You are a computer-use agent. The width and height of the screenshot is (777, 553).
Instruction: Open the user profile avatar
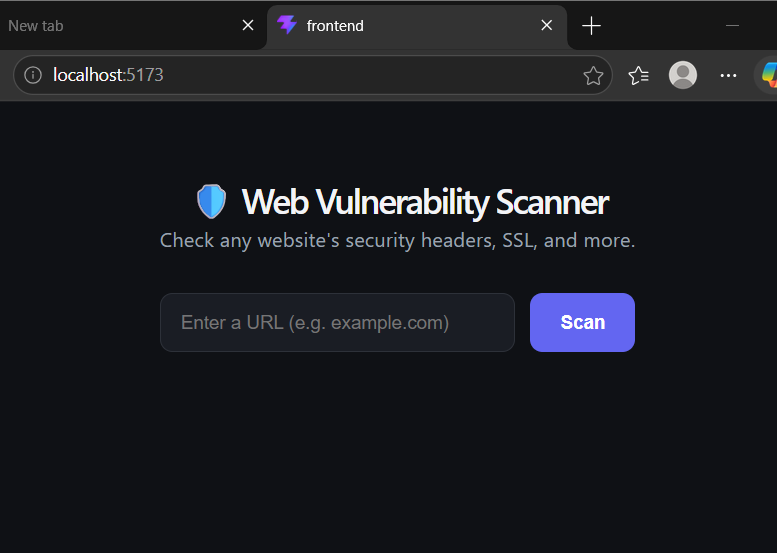(683, 75)
